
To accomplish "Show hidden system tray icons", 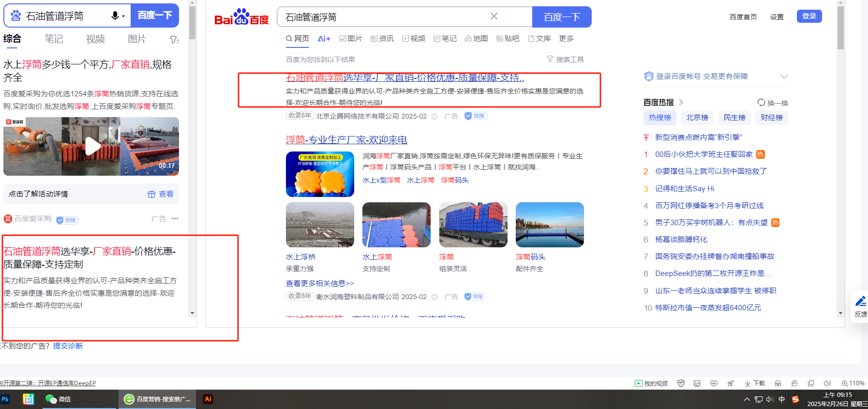I will (x=747, y=399).
